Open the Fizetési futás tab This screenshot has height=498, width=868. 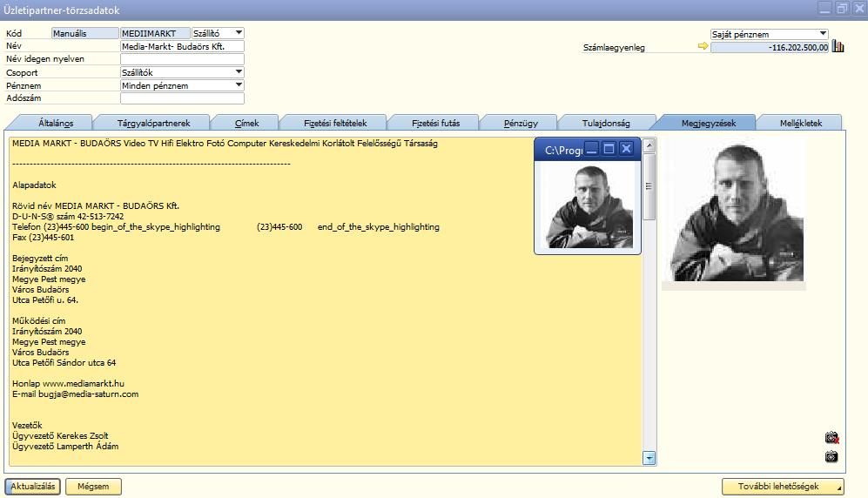(x=435, y=123)
